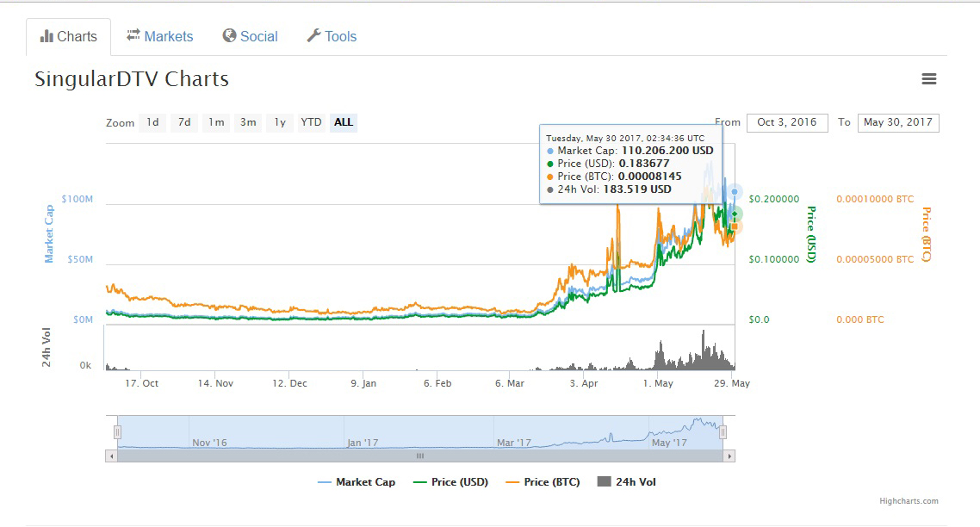The height and width of the screenshot is (527, 980).
Task: Click the Market Cap vertical axis title
Action: tap(49, 234)
